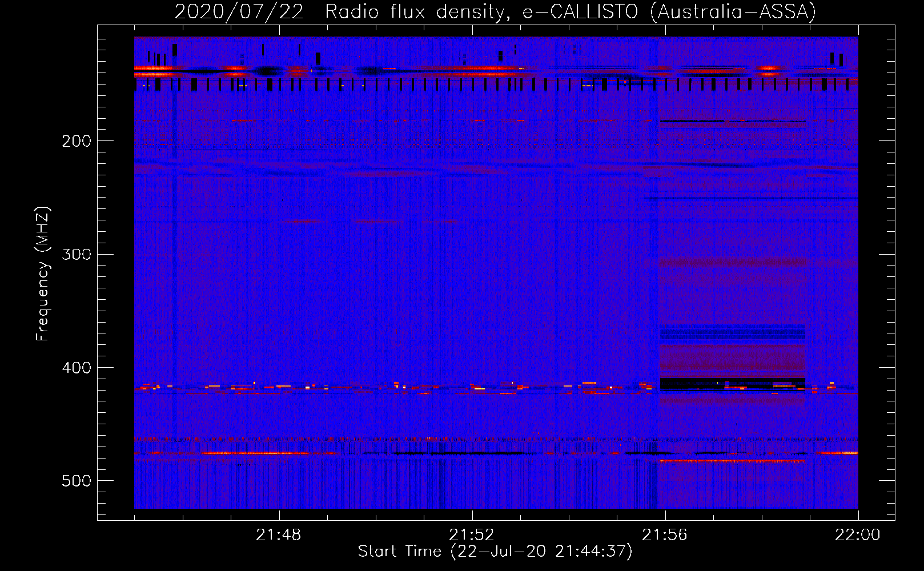Viewport: 924px width, 571px height.
Task: Click the '300' frequency tick label
Action: point(77,254)
